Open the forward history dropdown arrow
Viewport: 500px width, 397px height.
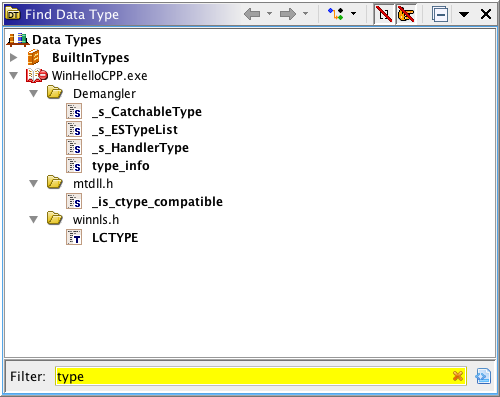[x=305, y=14]
